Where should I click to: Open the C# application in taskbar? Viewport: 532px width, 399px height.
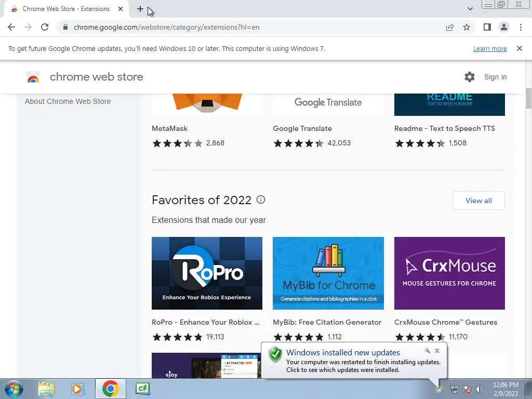[x=142, y=389]
